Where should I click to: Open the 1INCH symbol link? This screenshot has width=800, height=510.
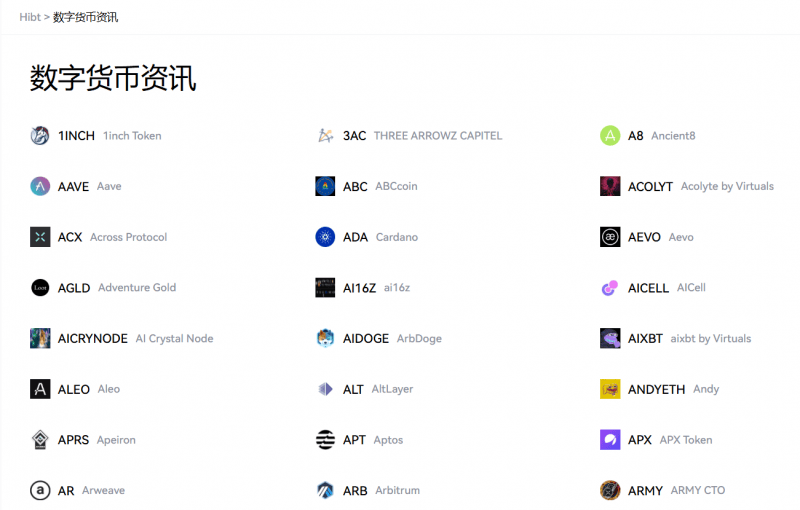(x=77, y=136)
